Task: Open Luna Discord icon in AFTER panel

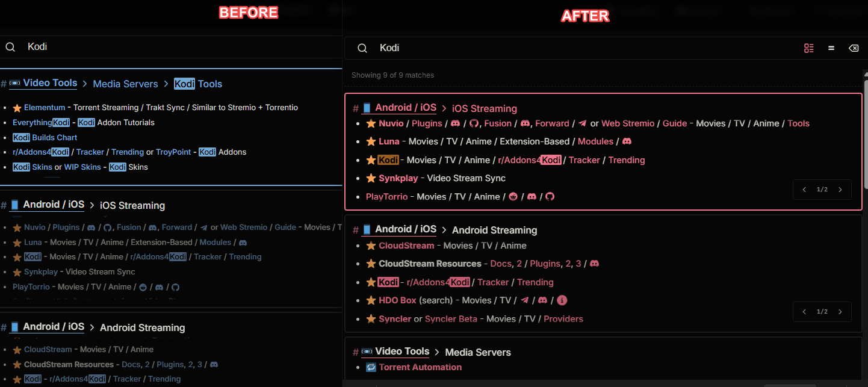Action: point(627,141)
